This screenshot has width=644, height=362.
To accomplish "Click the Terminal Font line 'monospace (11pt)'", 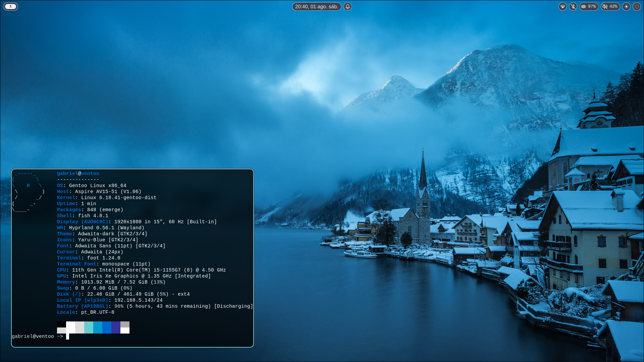I will (104, 264).
